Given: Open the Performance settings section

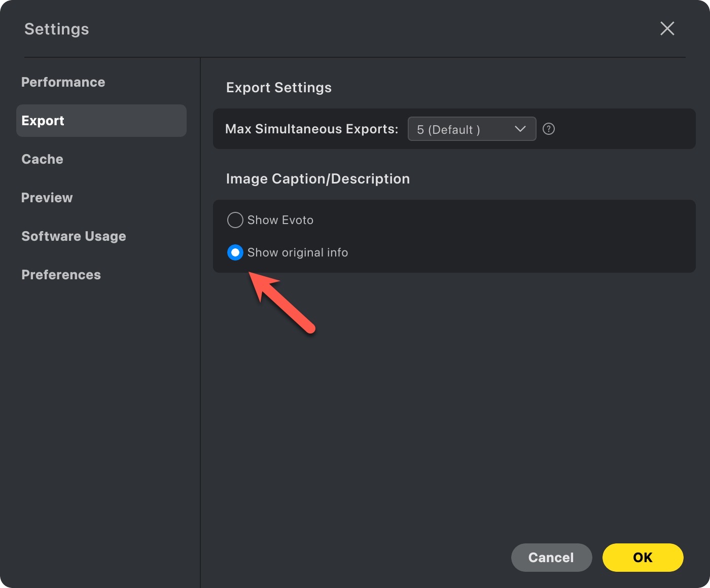Looking at the screenshot, I should (x=63, y=82).
